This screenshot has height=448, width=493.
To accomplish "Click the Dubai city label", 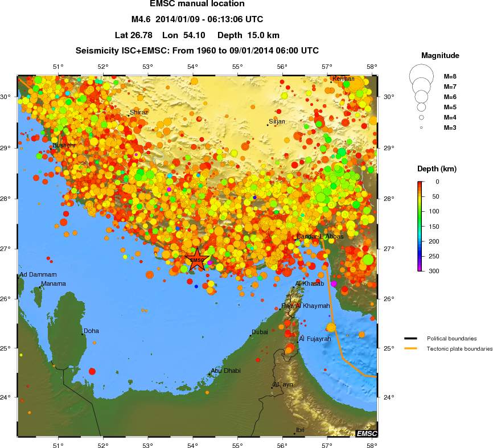I will pyautogui.click(x=260, y=332).
